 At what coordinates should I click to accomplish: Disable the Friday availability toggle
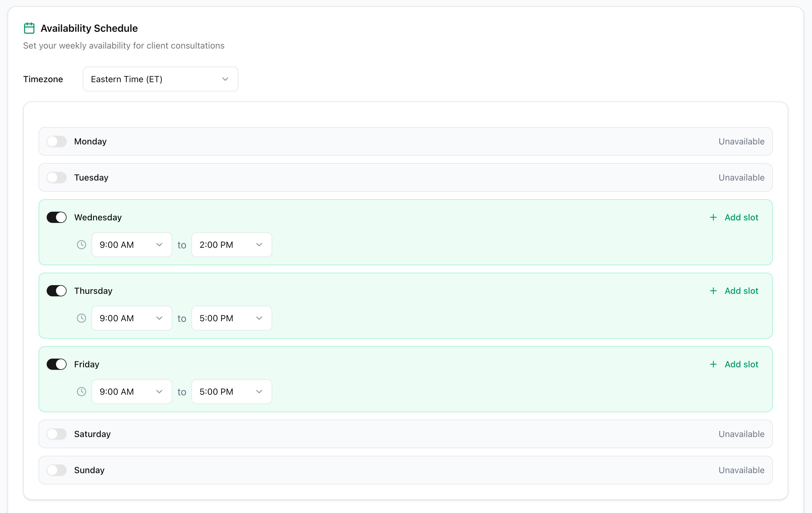(57, 365)
